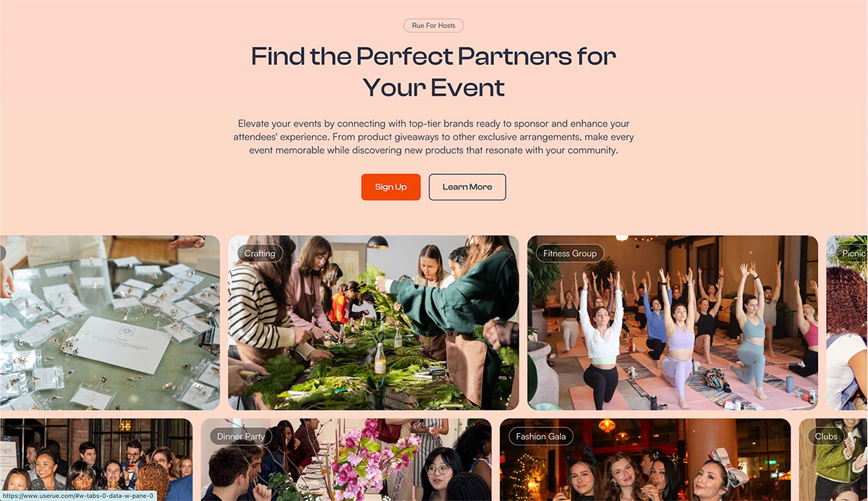This screenshot has height=501, width=868.
Task: Click the Crafting category tag
Action: point(260,253)
